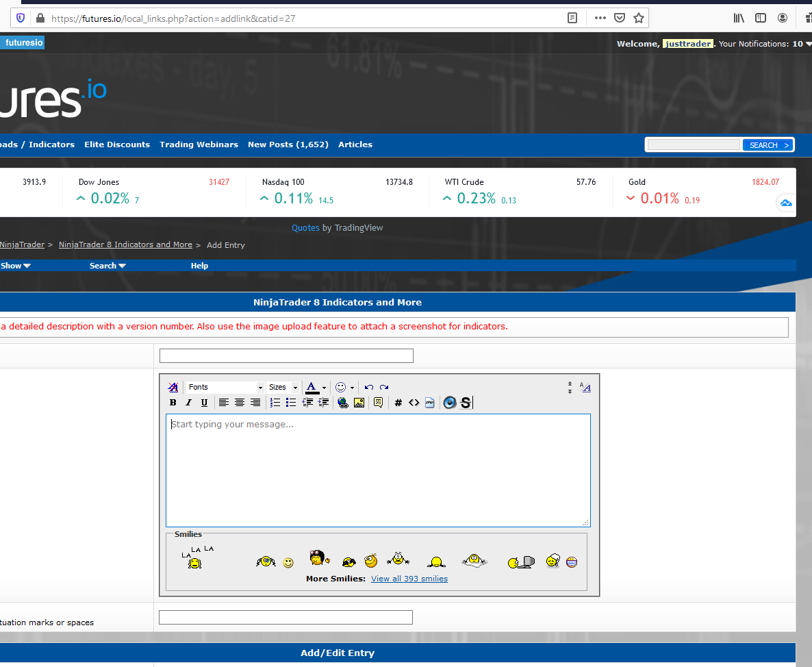Toggle underline formatting
The image size is (812, 667).
tap(204, 403)
